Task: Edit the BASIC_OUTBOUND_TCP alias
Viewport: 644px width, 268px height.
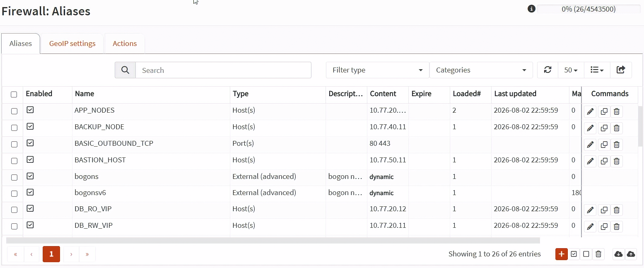Action: pos(590,145)
